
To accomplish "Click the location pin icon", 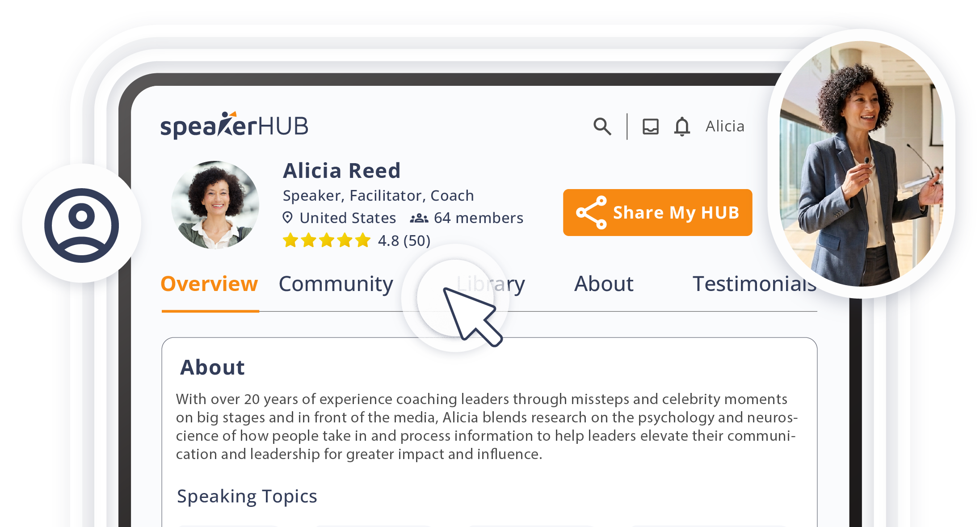I will tap(288, 218).
